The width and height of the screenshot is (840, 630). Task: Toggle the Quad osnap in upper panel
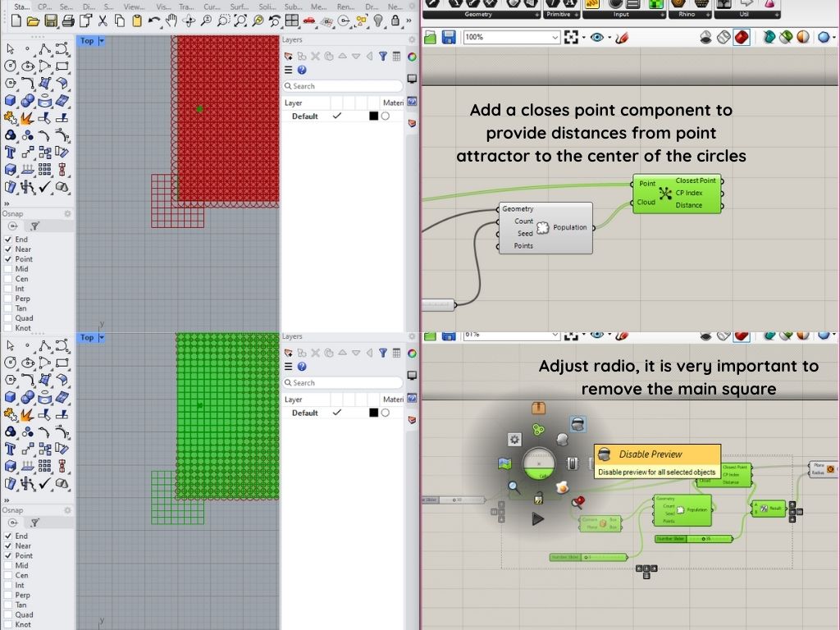pos(8,318)
